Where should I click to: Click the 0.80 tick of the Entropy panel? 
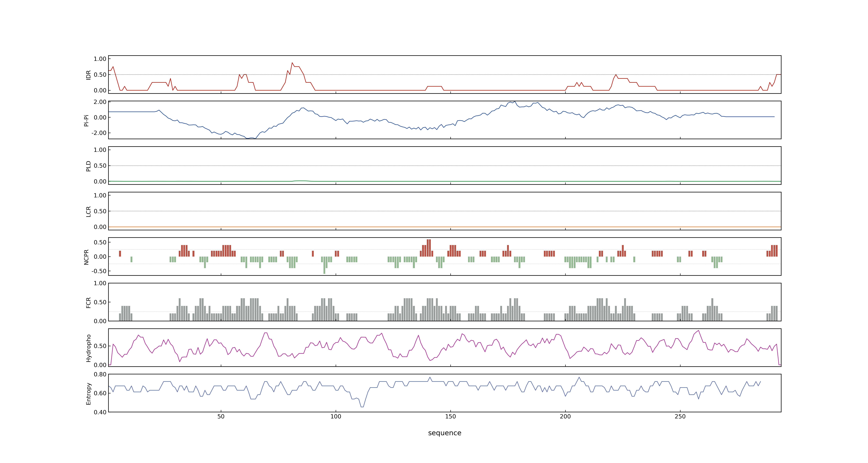[100, 374]
